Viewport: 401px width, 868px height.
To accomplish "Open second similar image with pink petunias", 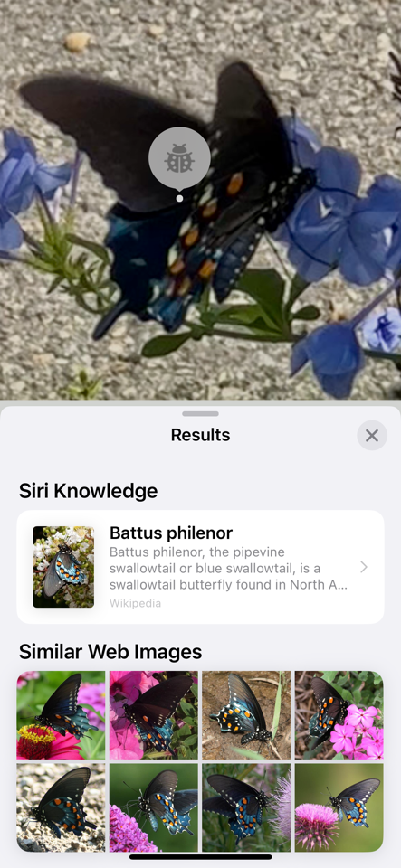I will tap(153, 714).
